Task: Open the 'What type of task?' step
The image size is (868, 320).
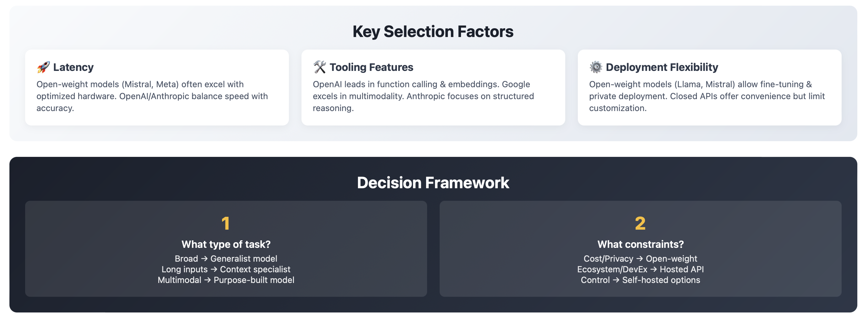Action: coord(226,245)
